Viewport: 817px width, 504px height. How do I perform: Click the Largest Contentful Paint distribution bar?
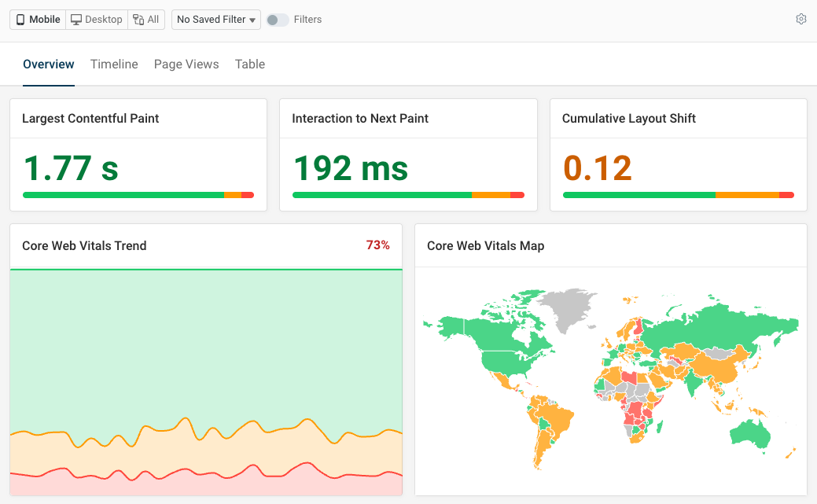[x=138, y=195]
